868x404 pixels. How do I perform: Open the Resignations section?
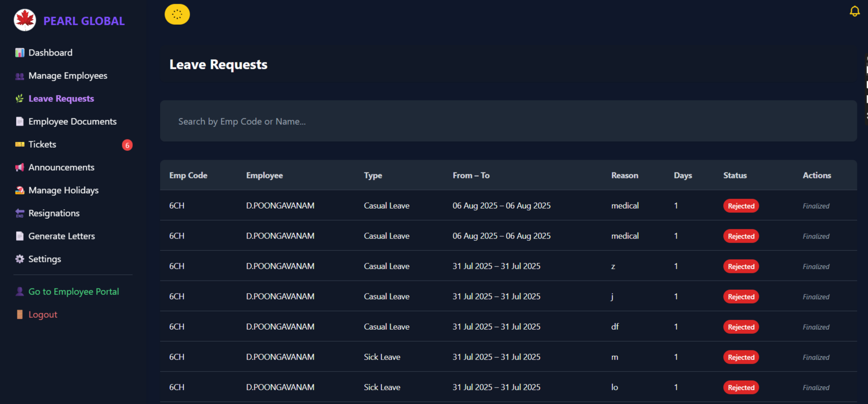point(54,213)
